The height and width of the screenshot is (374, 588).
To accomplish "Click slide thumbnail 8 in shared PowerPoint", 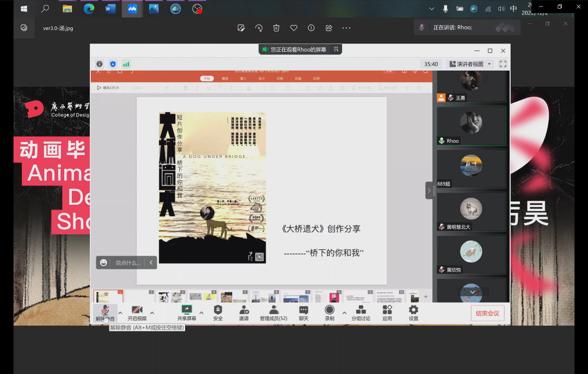I will (x=327, y=296).
